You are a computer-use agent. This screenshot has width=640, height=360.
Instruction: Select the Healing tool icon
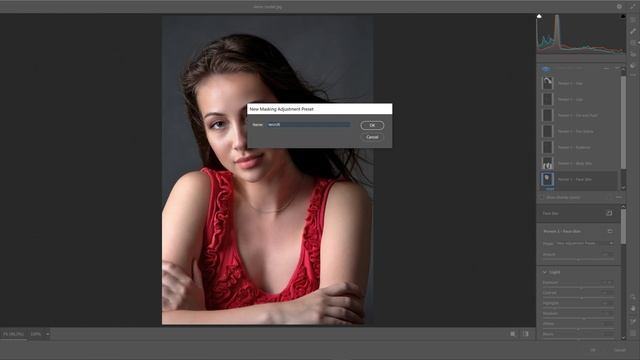[633, 31]
